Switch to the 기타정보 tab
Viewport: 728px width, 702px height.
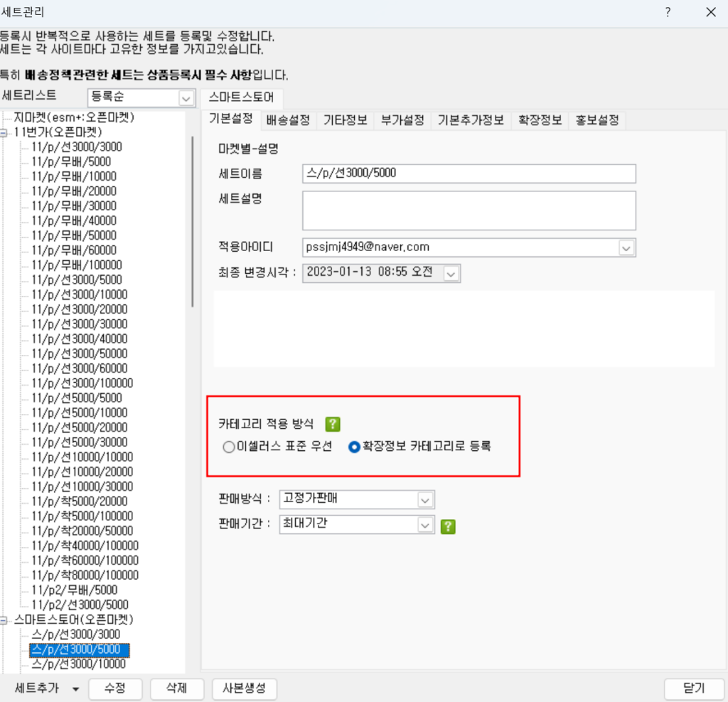click(x=345, y=120)
